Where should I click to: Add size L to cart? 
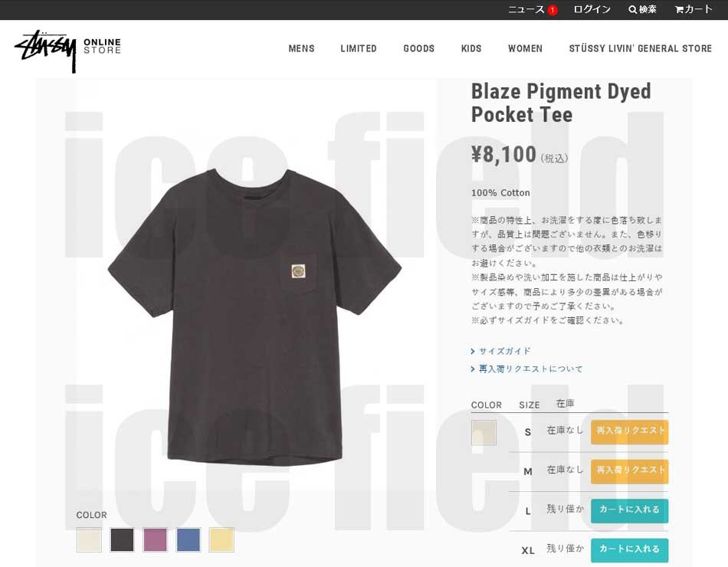tap(630, 511)
